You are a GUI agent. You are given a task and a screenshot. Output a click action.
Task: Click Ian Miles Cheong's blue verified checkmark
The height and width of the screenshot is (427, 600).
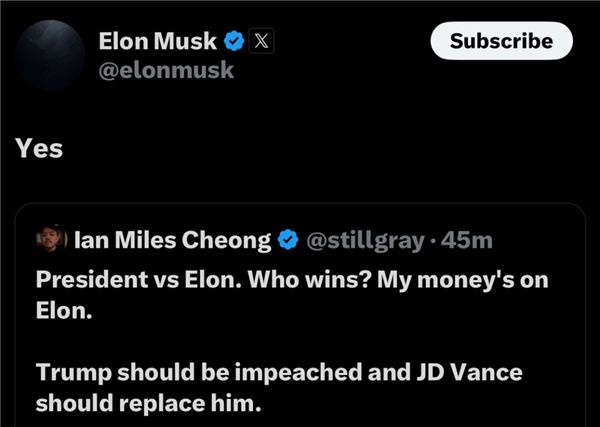pyautogui.click(x=287, y=240)
